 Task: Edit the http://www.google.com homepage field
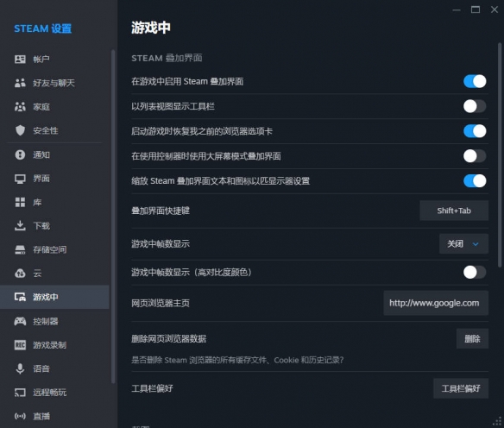click(436, 303)
